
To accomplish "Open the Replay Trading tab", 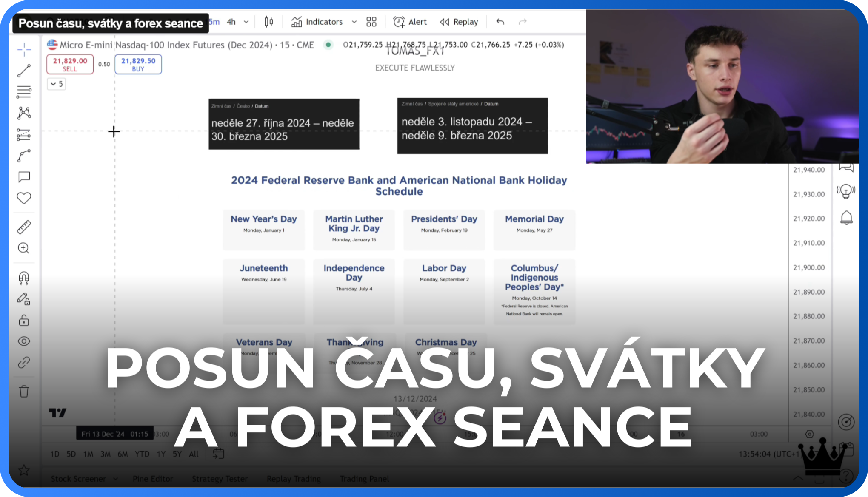I will [294, 479].
